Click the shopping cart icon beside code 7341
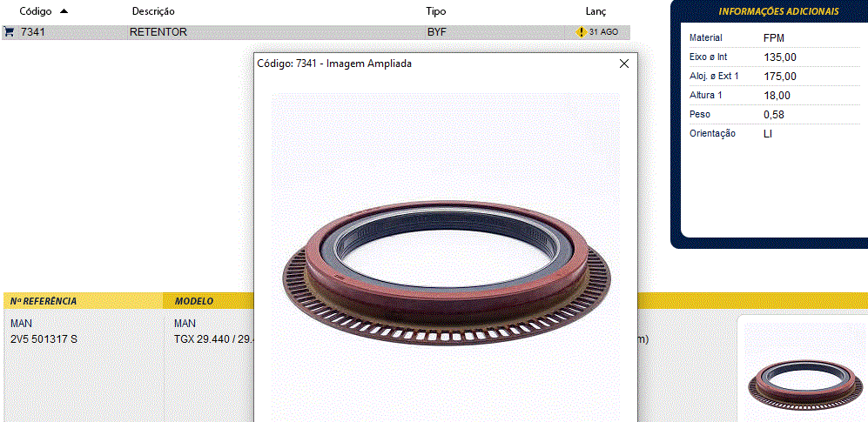The image size is (868, 422). (x=9, y=32)
